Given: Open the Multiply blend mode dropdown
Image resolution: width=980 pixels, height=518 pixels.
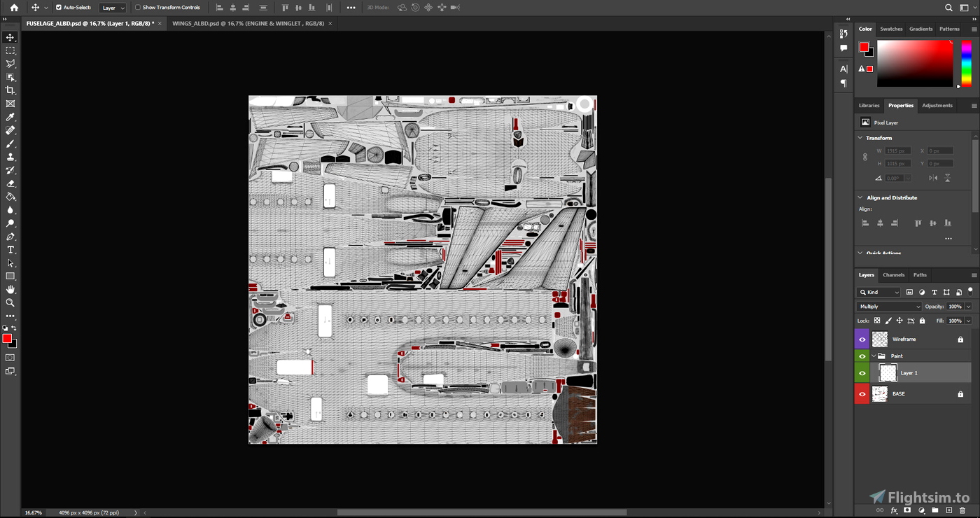Looking at the screenshot, I should pos(890,307).
